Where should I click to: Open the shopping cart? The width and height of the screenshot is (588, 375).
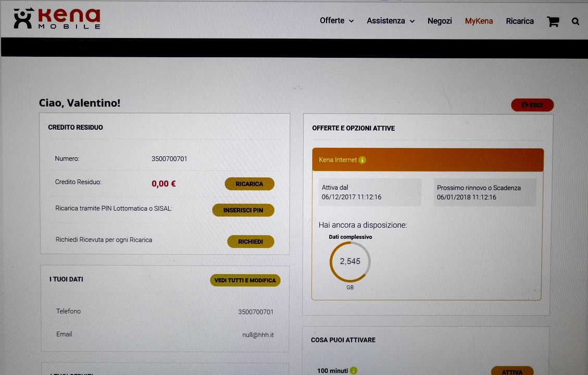553,21
